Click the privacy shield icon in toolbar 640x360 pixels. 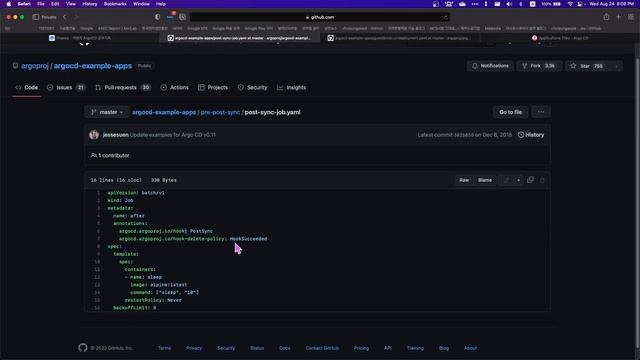[x=158, y=17]
